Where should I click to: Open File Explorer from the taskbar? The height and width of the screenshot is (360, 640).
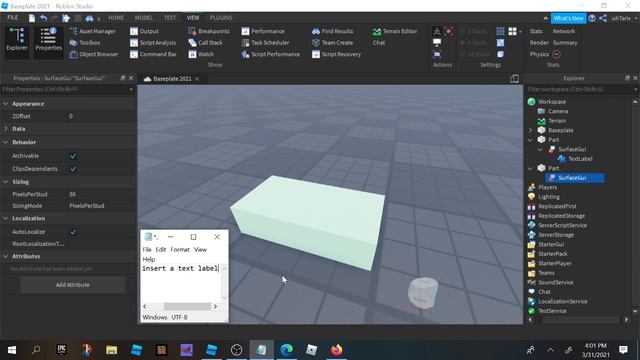111,350
